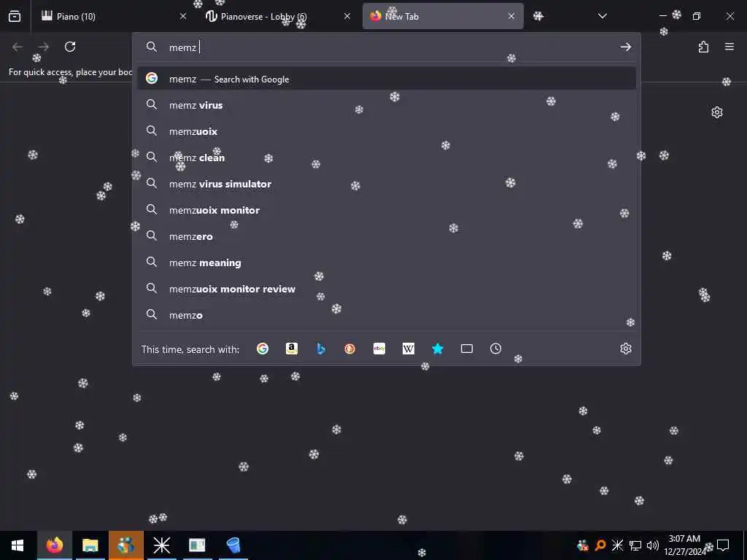747x560 pixels.
Task: Choose memz — Search with Google
Action: tap(387, 79)
